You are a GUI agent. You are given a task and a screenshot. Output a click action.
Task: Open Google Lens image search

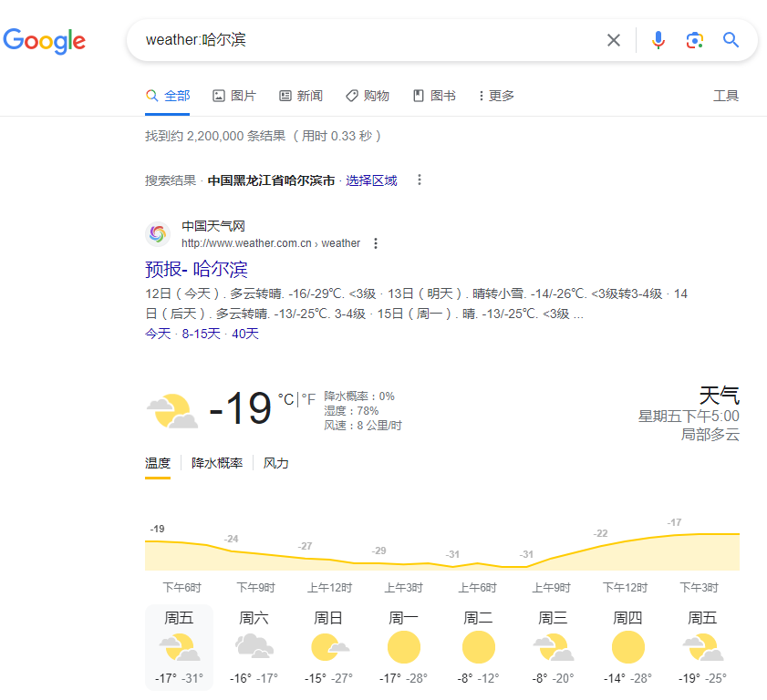coord(695,40)
